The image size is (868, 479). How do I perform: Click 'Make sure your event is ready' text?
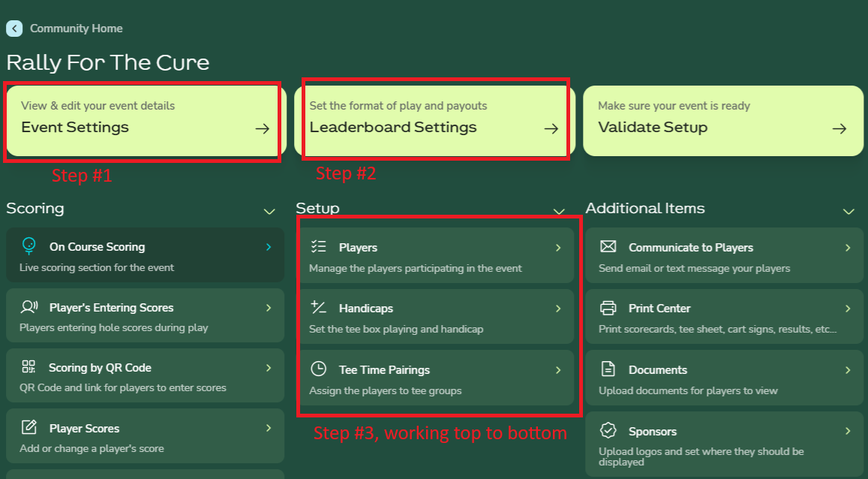(x=674, y=106)
